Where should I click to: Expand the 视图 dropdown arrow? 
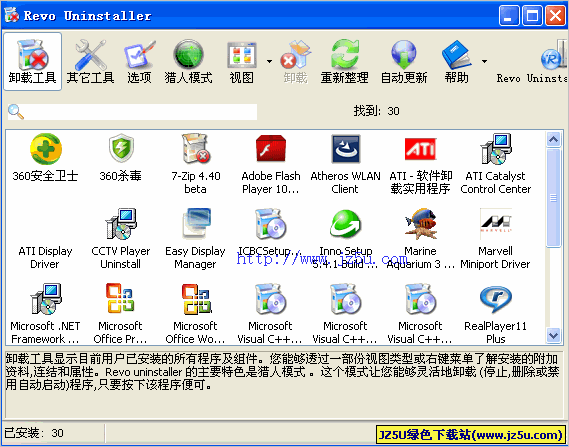click(x=269, y=61)
